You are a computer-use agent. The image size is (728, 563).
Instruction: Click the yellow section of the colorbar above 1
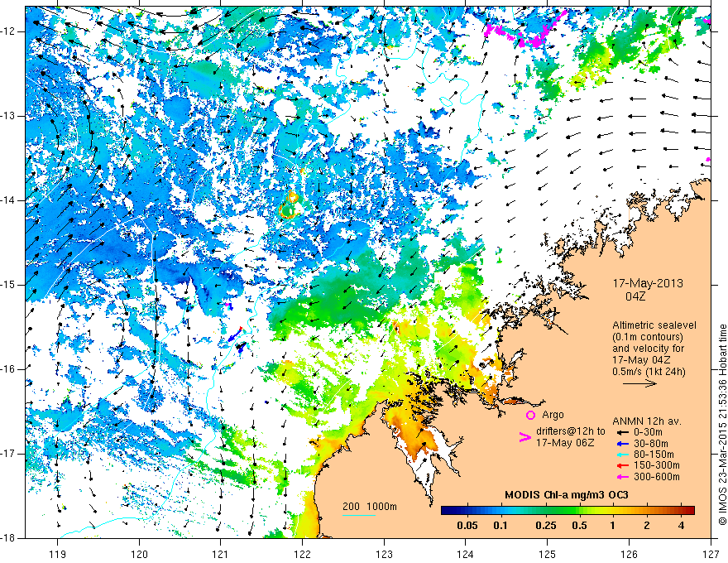point(613,510)
